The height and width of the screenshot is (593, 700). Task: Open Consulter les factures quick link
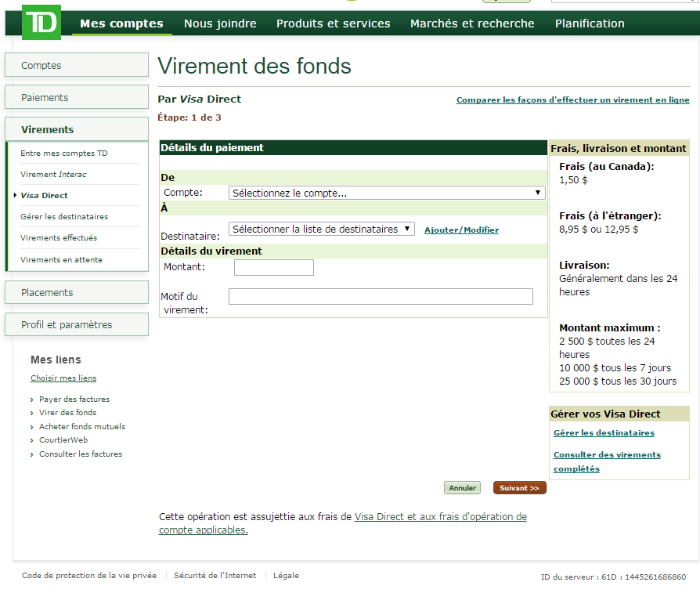(81, 454)
